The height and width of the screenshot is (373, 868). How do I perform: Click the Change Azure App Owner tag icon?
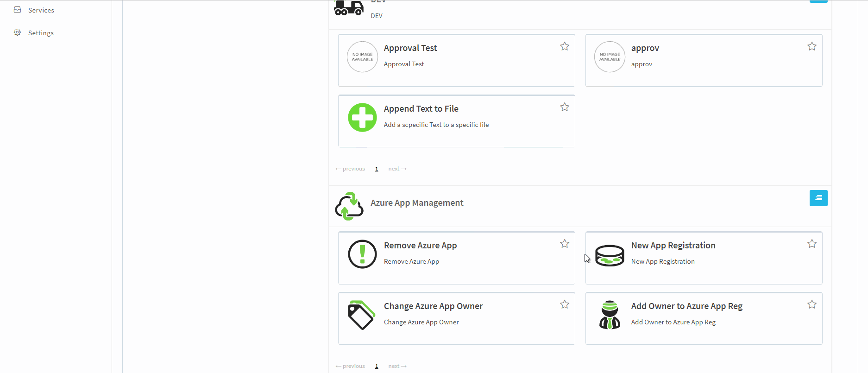click(361, 315)
